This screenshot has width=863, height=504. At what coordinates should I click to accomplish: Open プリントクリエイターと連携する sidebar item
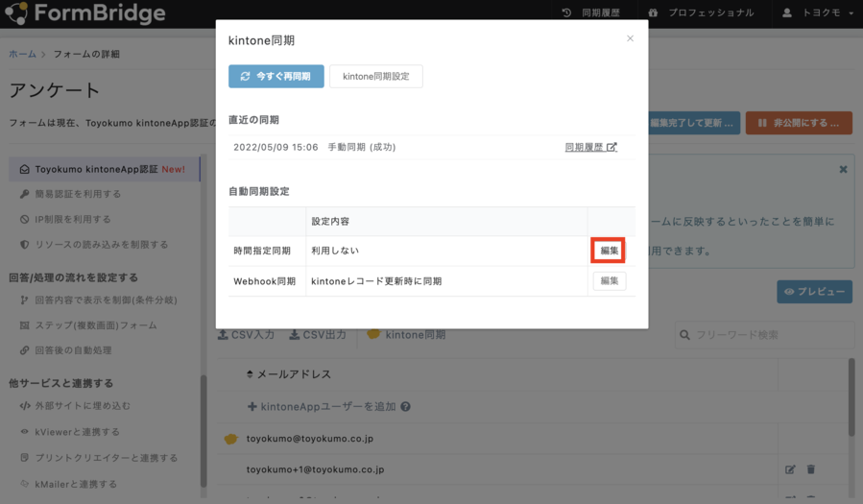point(99,458)
